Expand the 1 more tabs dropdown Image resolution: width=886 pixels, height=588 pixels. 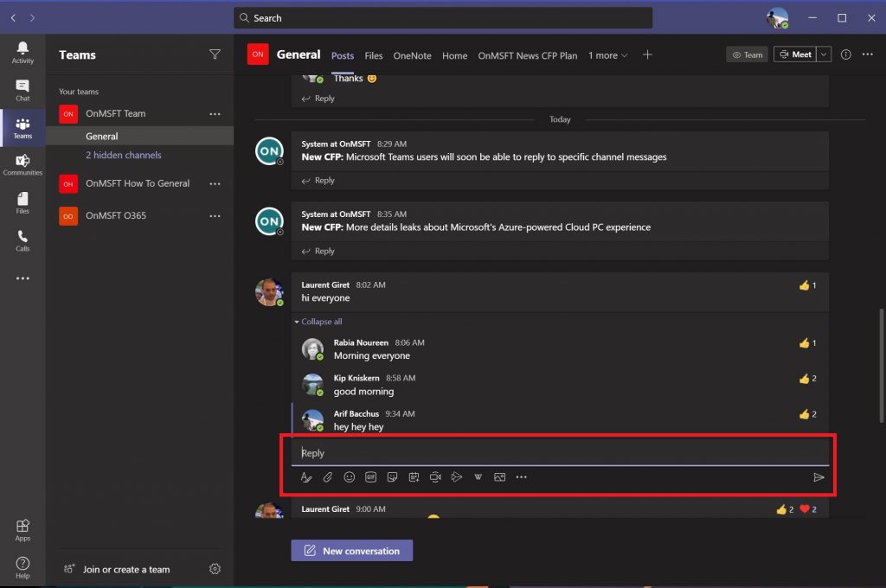tap(608, 55)
